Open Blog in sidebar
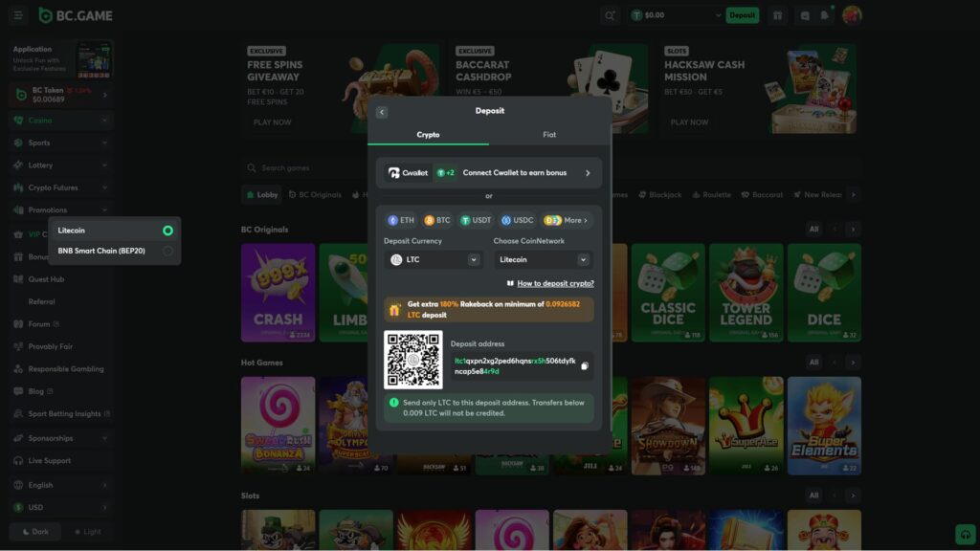The image size is (980, 551). click(35, 391)
